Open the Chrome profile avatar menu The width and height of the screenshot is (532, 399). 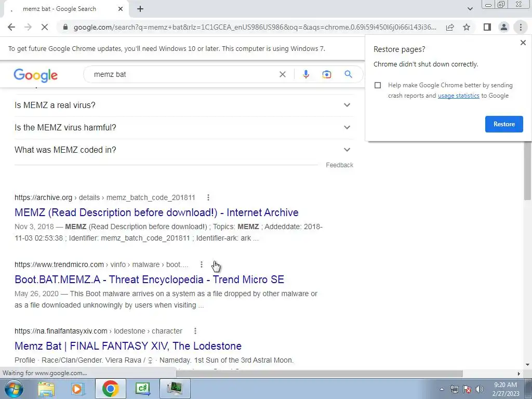click(504, 27)
